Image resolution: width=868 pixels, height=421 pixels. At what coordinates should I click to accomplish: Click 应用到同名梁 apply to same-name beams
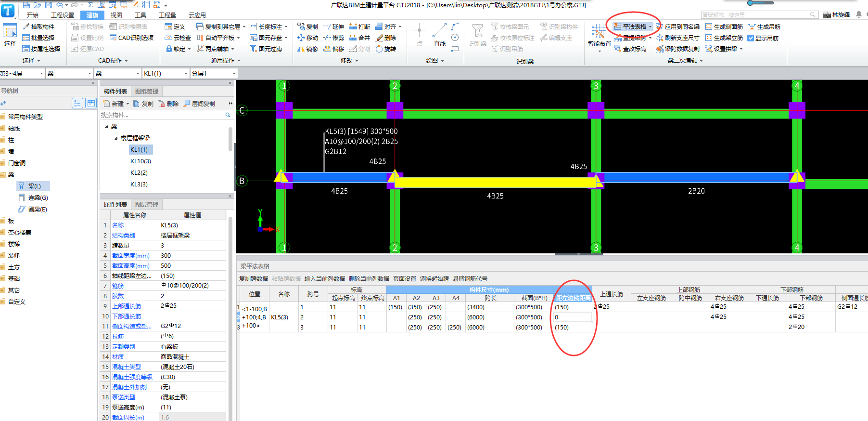coord(678,26)
